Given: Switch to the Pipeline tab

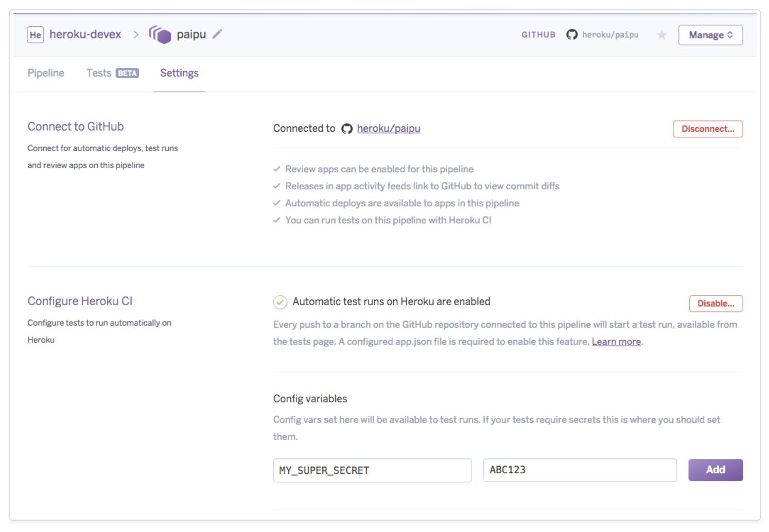Looking at the screenshot, I should pyautogui.click(x=46, y=73).
